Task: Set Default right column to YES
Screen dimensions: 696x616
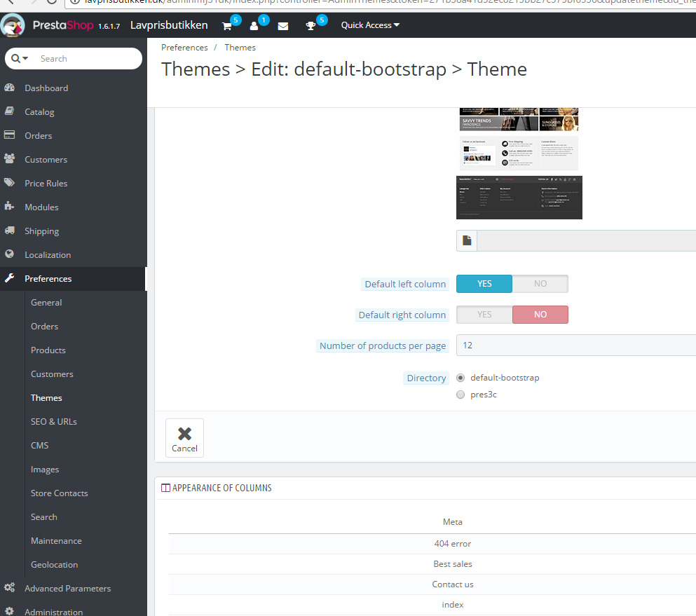Action: click(x=484, y=315)
